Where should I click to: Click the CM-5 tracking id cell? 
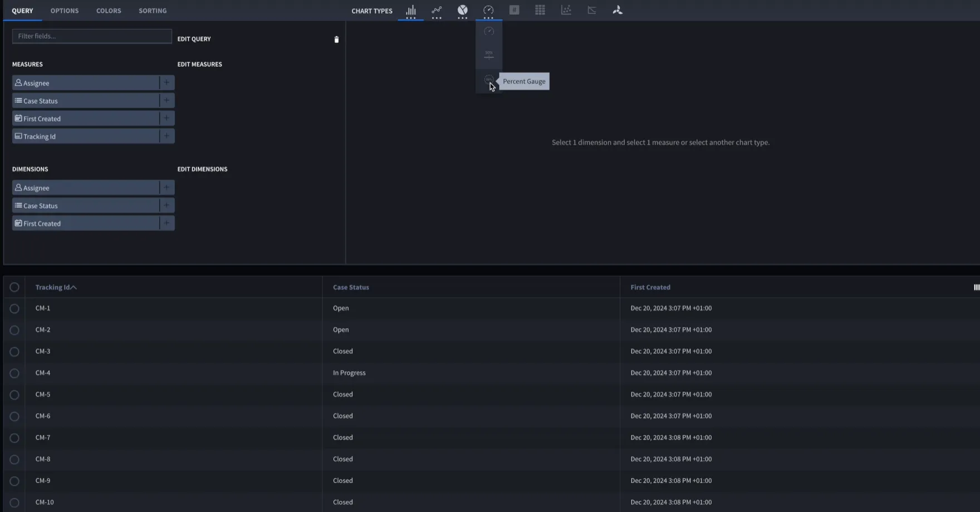point(43,394)
